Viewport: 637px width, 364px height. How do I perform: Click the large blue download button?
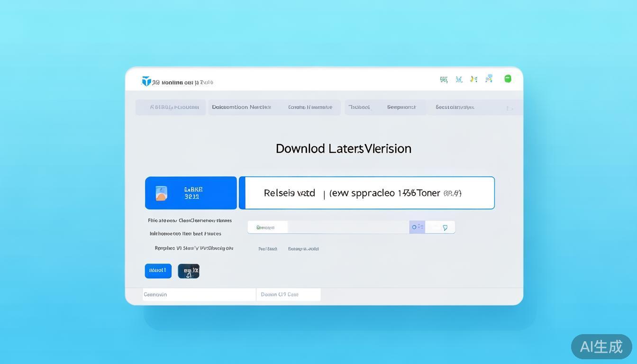click(191, 193)
